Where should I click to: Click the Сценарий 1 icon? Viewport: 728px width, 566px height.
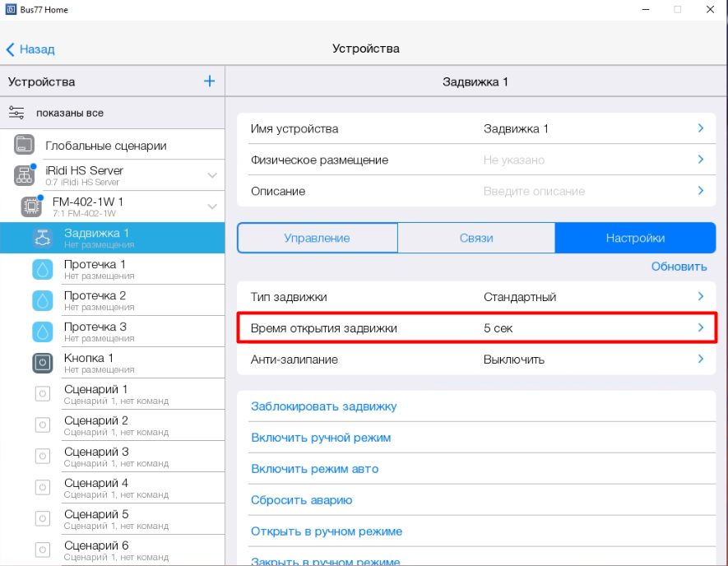click(42, 394)
